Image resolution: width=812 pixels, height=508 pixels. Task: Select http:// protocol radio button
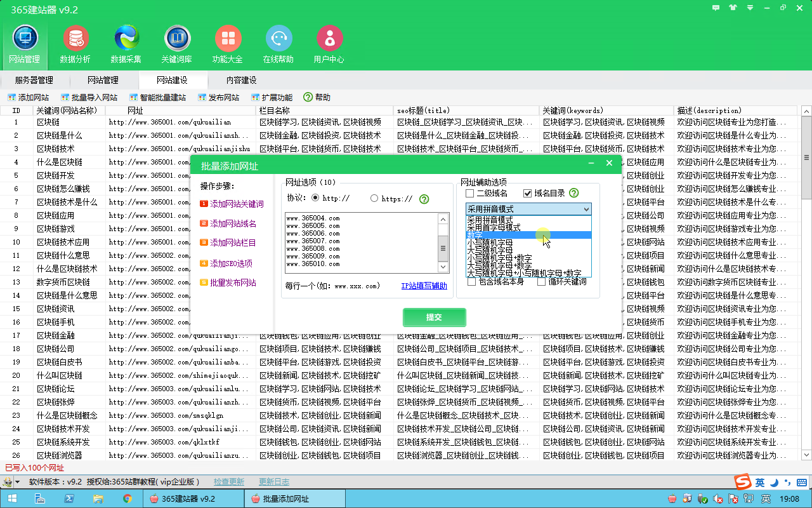[315, 198]
